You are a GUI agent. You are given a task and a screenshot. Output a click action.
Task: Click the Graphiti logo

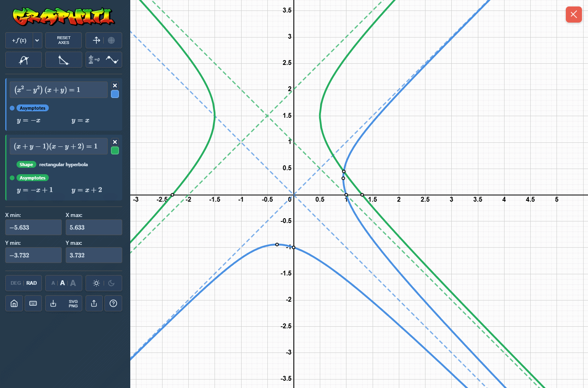(x=64, y=17)
